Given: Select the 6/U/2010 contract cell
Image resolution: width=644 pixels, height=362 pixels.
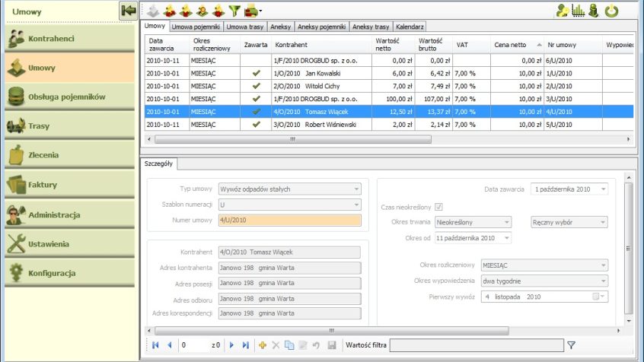Looking at the screenshot, I should pos(573,60).
